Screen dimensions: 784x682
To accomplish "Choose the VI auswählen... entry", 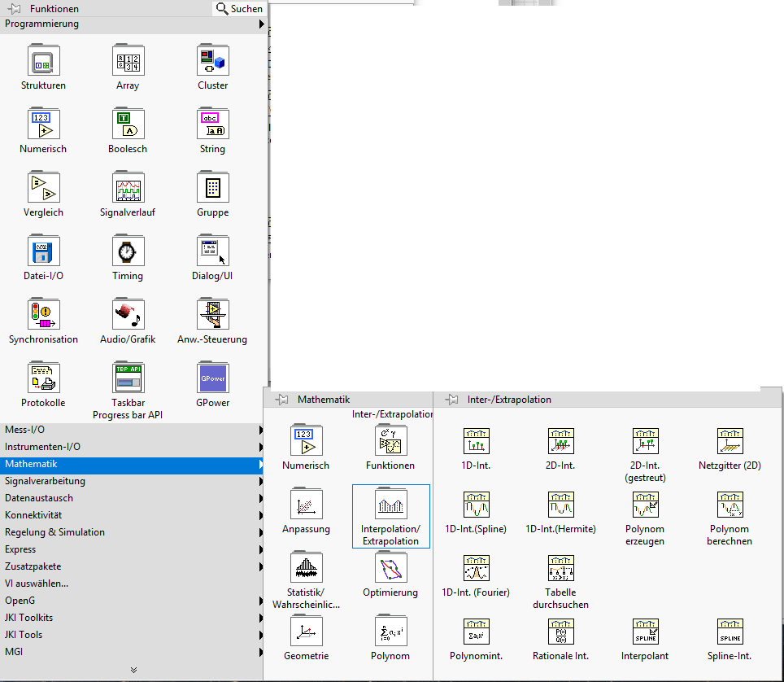I will pos(133,584).
